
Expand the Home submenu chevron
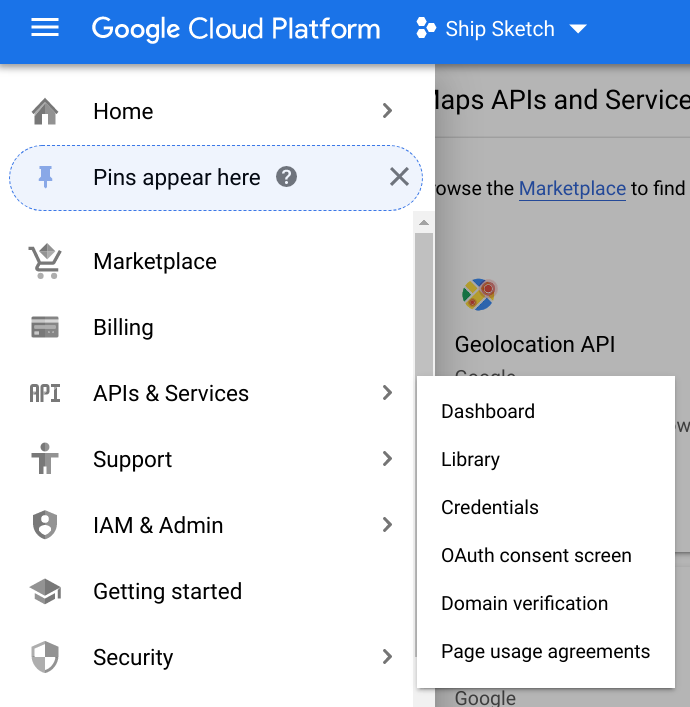[x=387, y=111]
